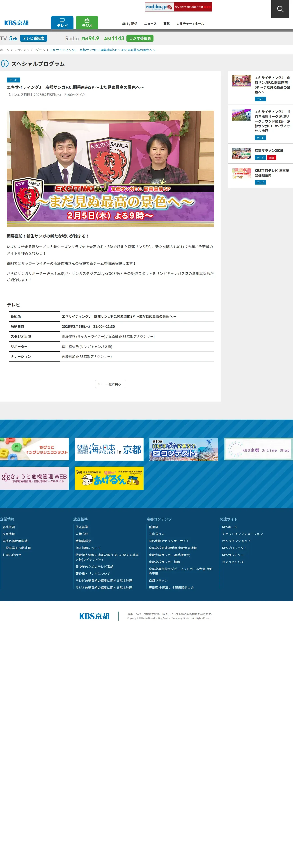Click reporter name 清川真梨乃 (サンガキャンパス隊)
The width and height of the screenshot is (293, 868).
pos(87,347)
